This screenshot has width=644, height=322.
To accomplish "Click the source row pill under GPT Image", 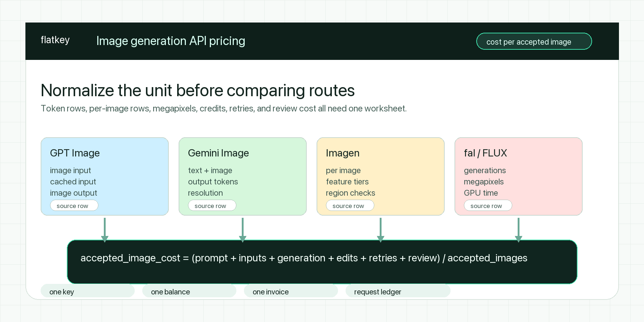I will 74,205.
